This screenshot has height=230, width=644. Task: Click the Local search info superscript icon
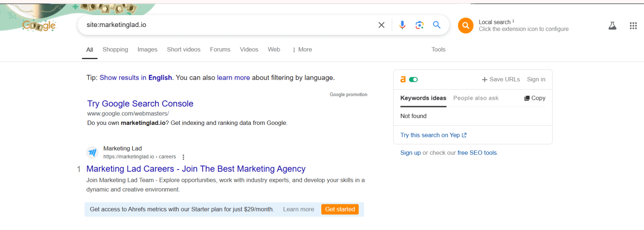click(513, 21)
